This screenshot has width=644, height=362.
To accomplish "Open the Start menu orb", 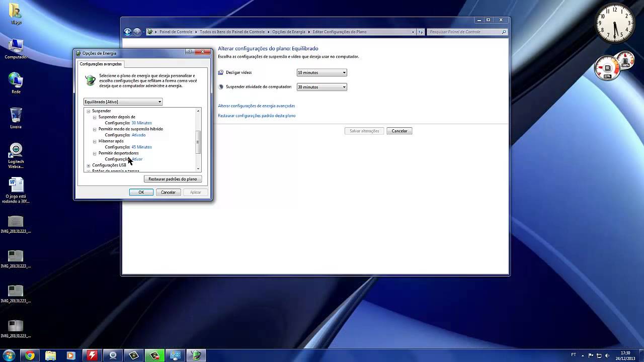I will click(9, 355).
